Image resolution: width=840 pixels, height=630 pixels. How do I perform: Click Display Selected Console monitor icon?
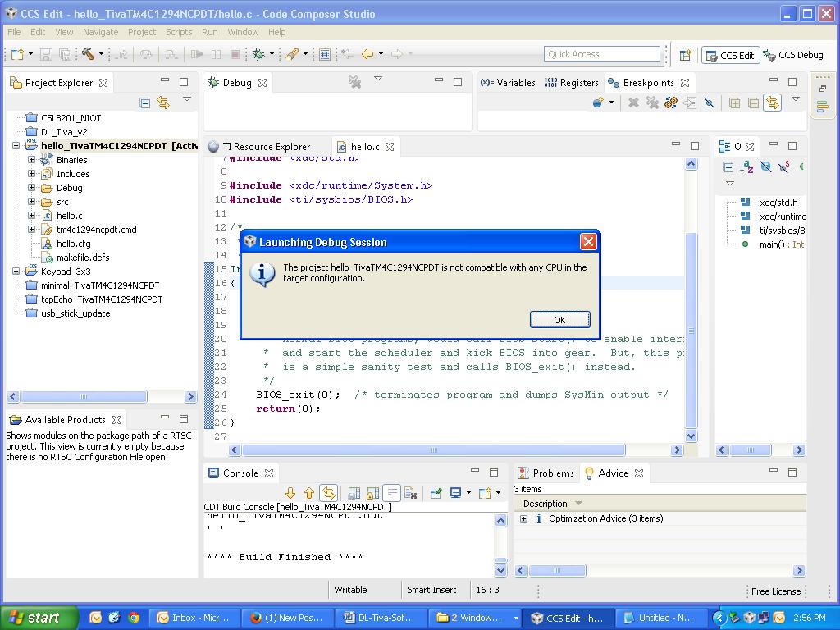coord(456,493)
